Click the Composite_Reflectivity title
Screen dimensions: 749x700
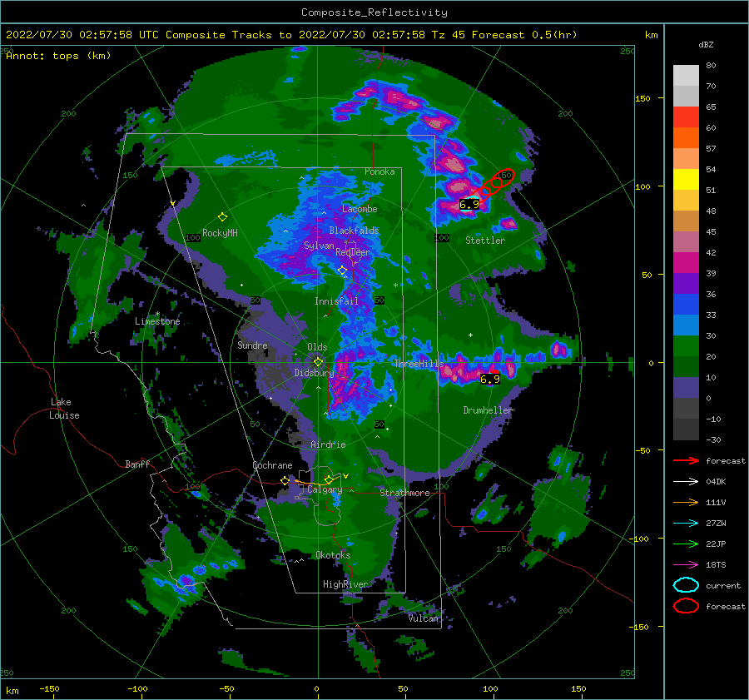click(374, 12)
